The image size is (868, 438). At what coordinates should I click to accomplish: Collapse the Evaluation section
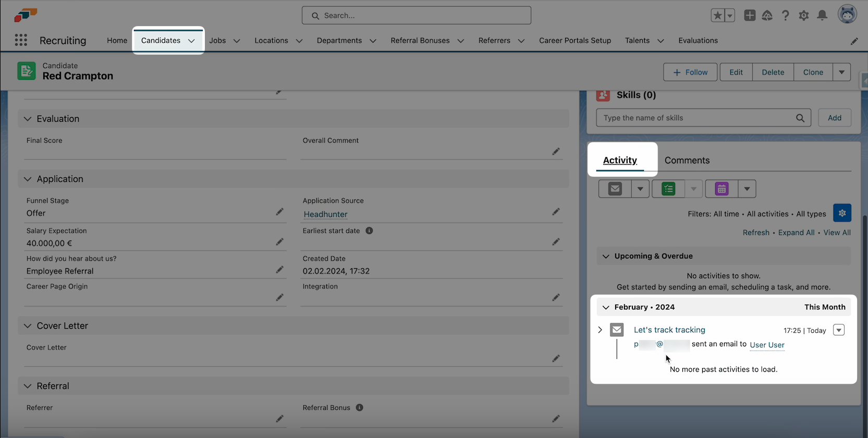click(28, 119)
